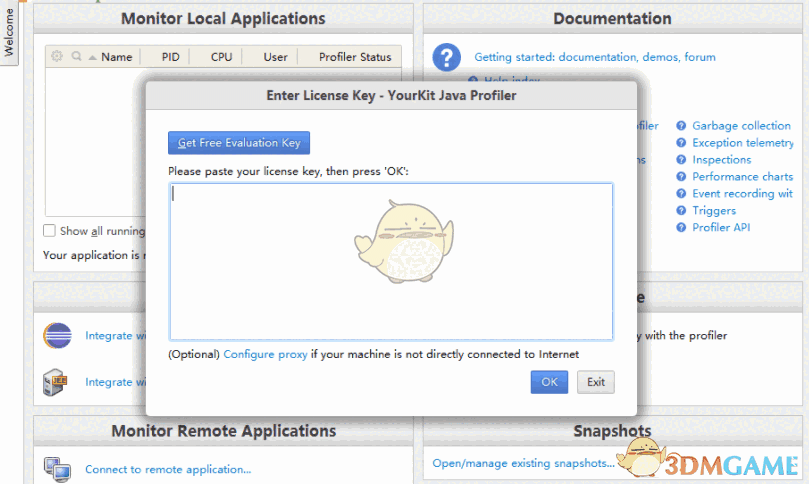
Task: Click the help icon beside Event recording
Action: 681,193
